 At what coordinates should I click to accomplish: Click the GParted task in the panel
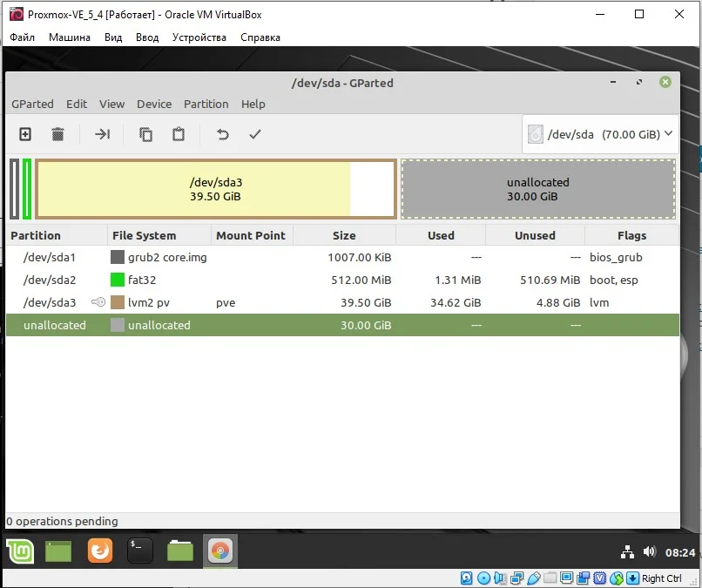click(220, 551)
